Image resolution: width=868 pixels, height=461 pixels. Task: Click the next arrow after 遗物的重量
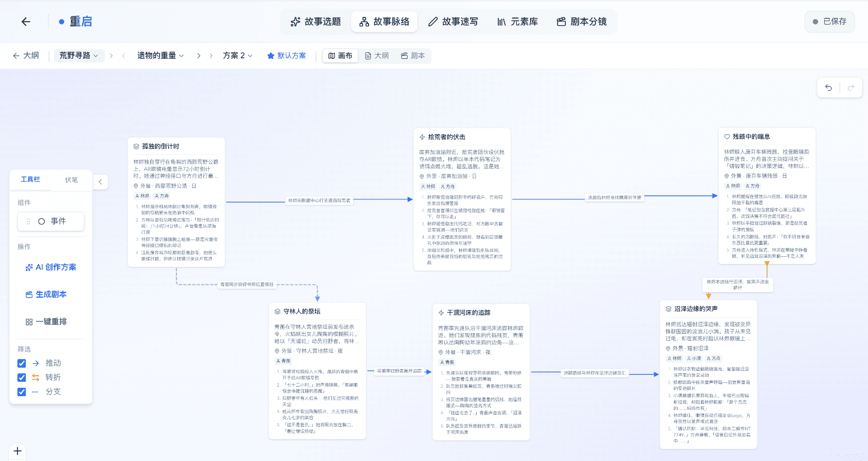point(199,56)
